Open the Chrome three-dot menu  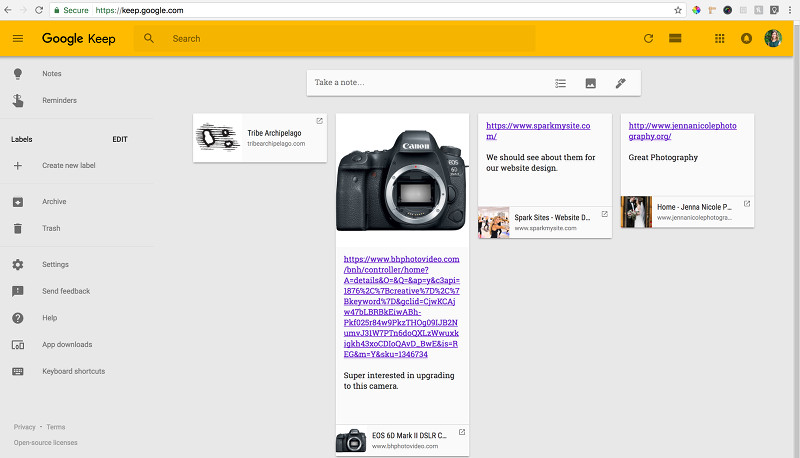click(x=790, y=10)
